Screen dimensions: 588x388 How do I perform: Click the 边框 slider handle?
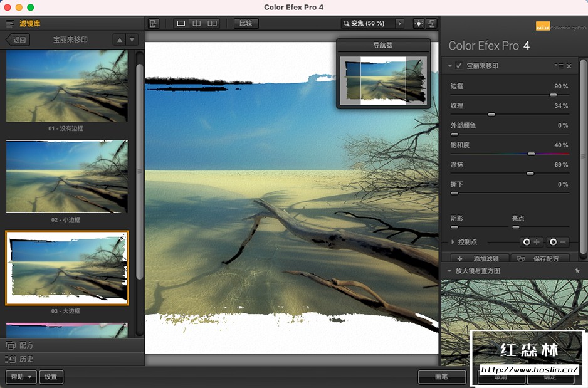pos(553,95)
